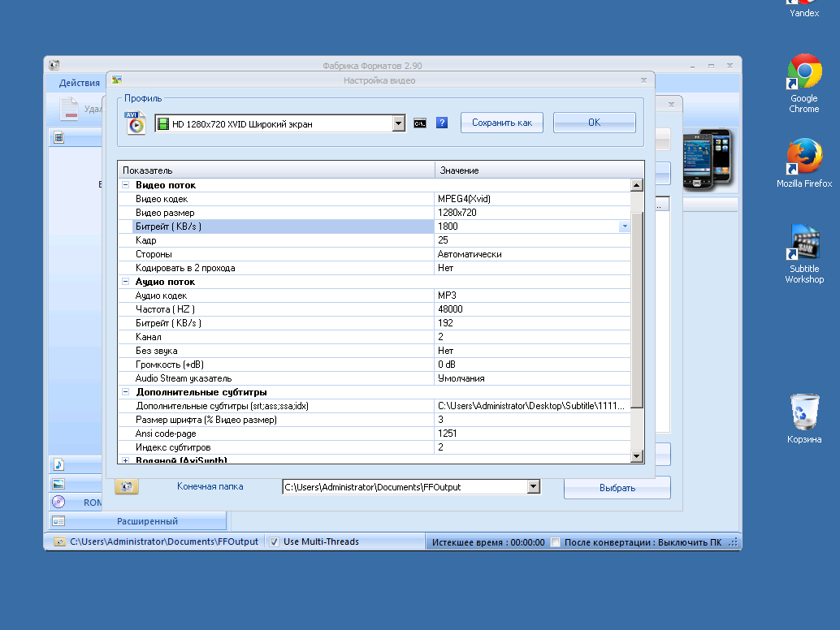Viewport: 840px width, 630px height.
Task: Open the command line preview icon
Action: click(420, 123)
